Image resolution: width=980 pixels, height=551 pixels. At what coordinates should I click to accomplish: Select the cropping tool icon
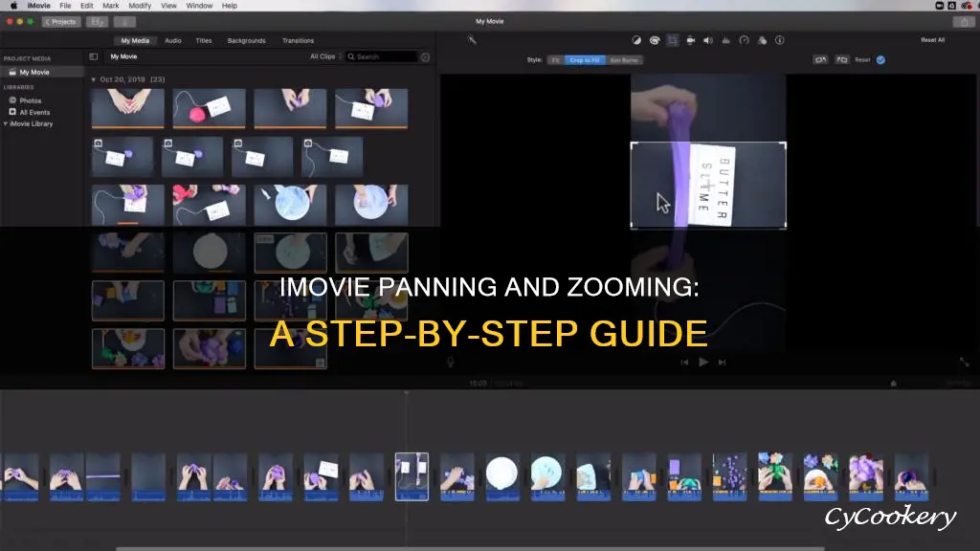click(x=673, y=40)
